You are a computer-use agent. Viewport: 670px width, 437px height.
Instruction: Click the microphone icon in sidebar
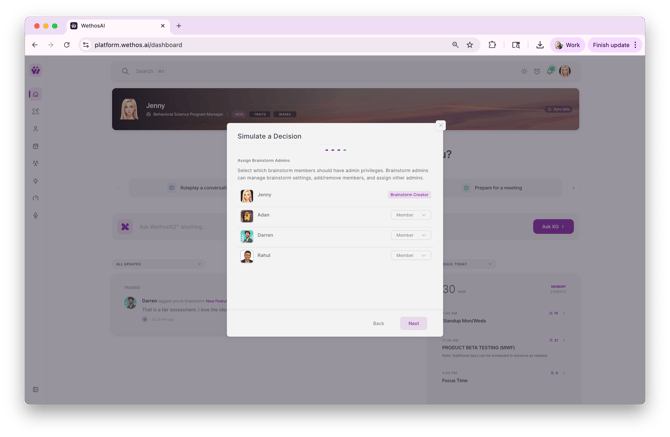pos(36,215)
